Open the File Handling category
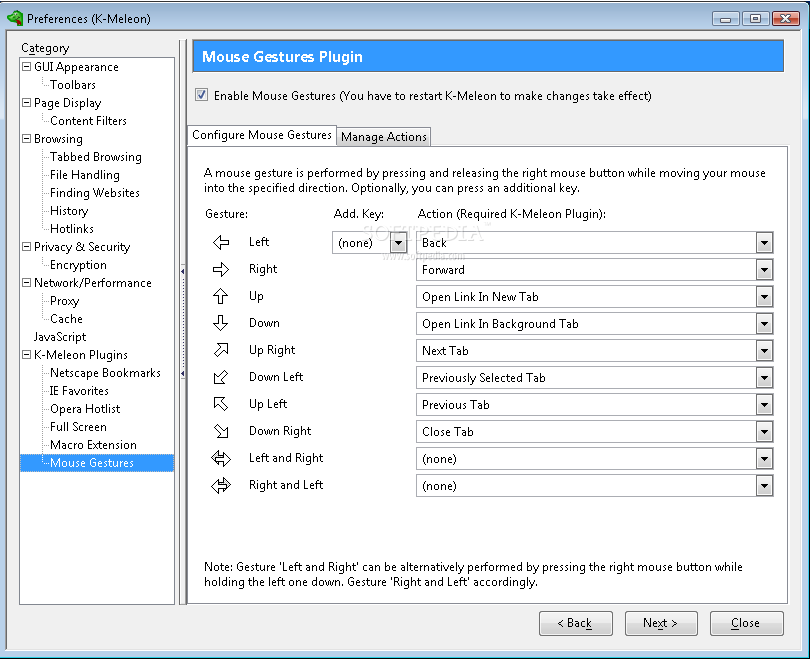 [85, 175]
